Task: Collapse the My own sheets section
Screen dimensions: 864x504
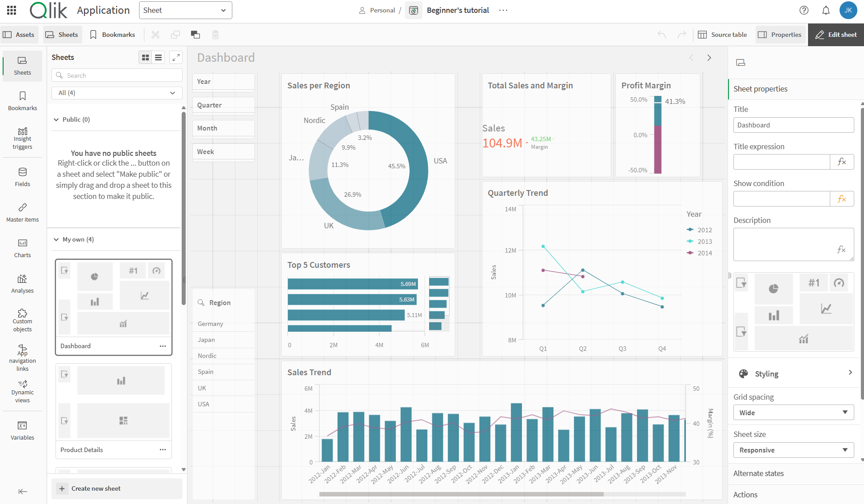Action: coord(56,239)
